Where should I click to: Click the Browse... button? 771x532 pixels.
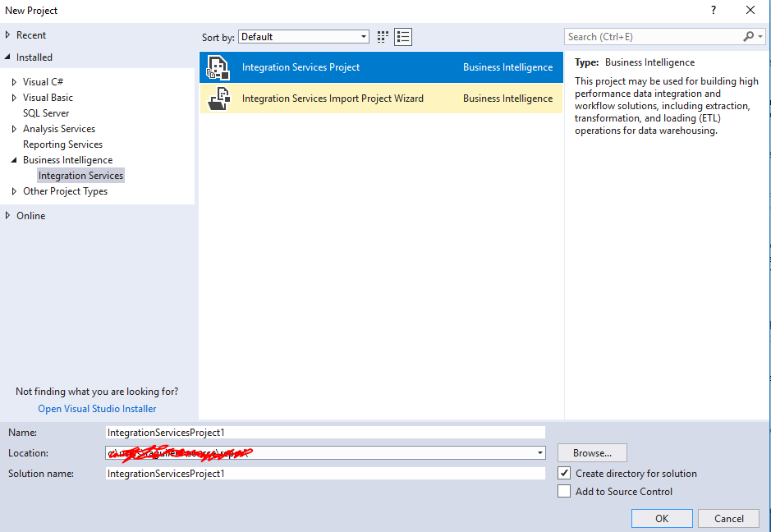click(x=592, y=453)
